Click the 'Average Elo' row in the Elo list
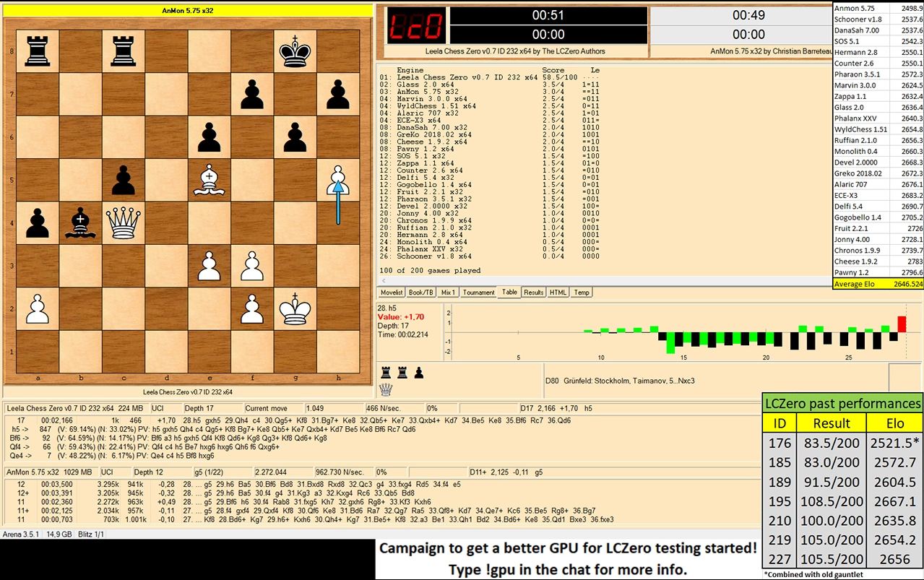 pyautogui.click(x=878, y=284)
